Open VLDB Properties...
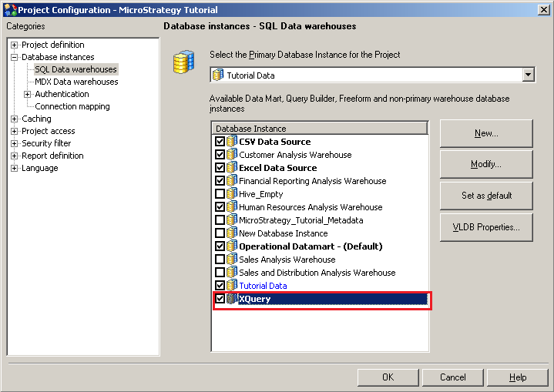554x392 pixels. 486,227
